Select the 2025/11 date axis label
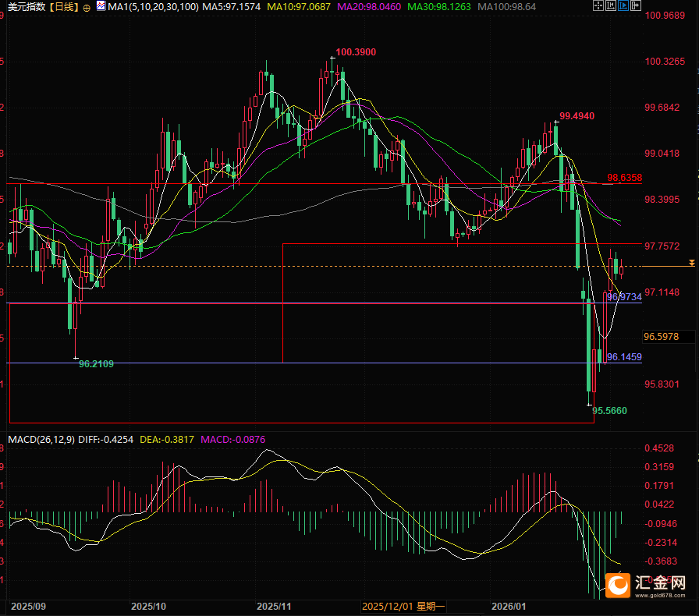The width and height of the screenshot is (699, 616). click(x=274, y=606)
